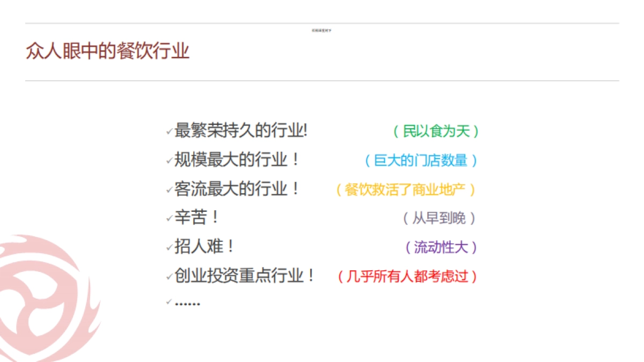Click the checkmark before 最繁荣持久的行业
Viewport: 644px width, 362px height.
170,130
